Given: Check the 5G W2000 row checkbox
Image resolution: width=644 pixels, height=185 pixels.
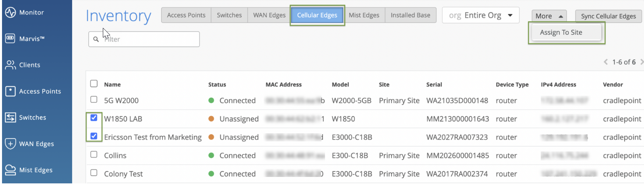Looking at the screenshot, I should pos(94,99).
